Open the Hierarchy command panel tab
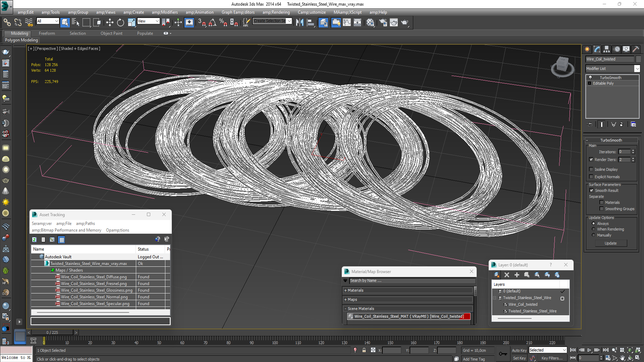The height and width of the screenshot is (362, 644). tap(606, 49)
